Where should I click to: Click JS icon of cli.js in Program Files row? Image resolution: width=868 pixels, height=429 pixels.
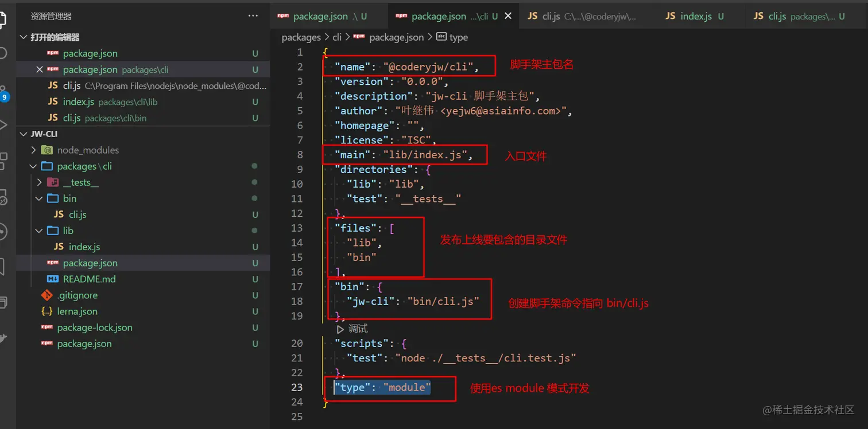[53, 85]
